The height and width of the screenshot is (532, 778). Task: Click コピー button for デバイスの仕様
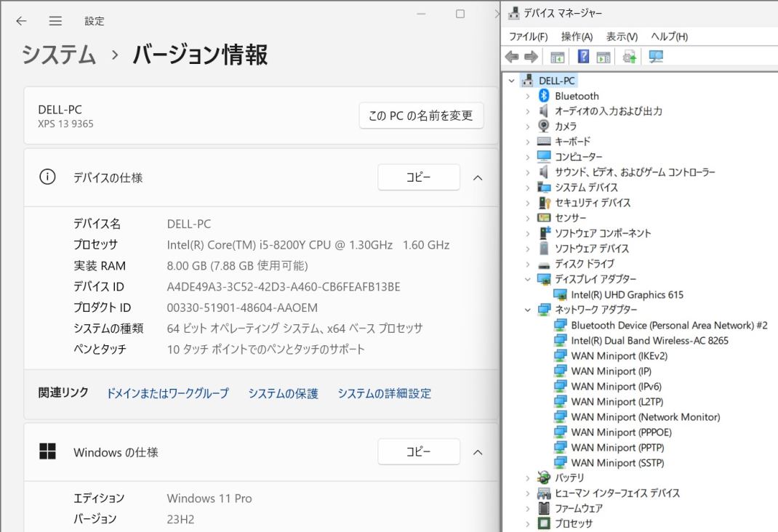(x=418, y=177)
